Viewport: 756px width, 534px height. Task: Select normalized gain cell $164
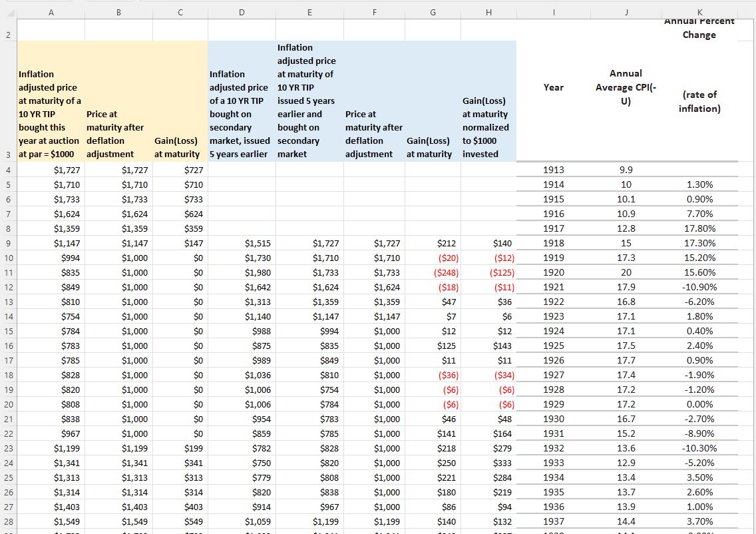coord(488,433)
